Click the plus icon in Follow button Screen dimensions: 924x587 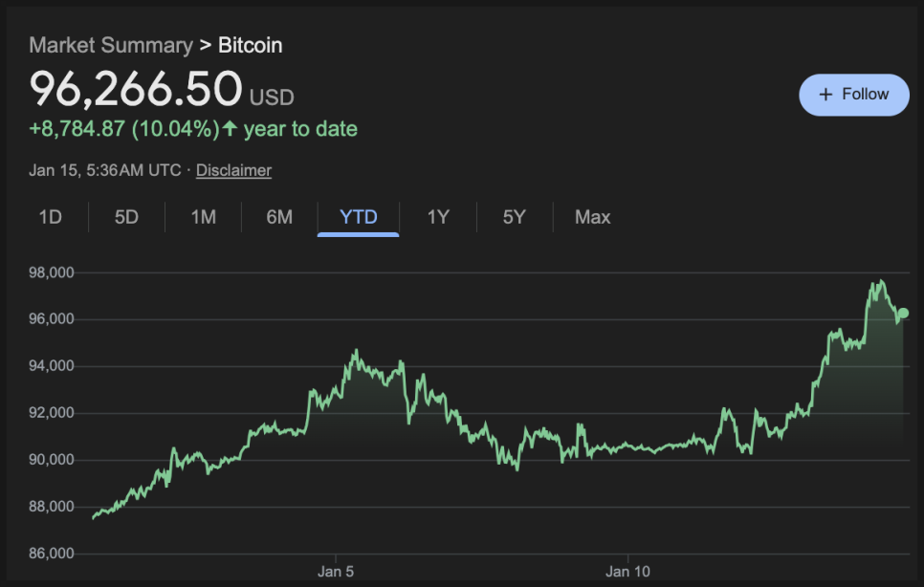826,95
